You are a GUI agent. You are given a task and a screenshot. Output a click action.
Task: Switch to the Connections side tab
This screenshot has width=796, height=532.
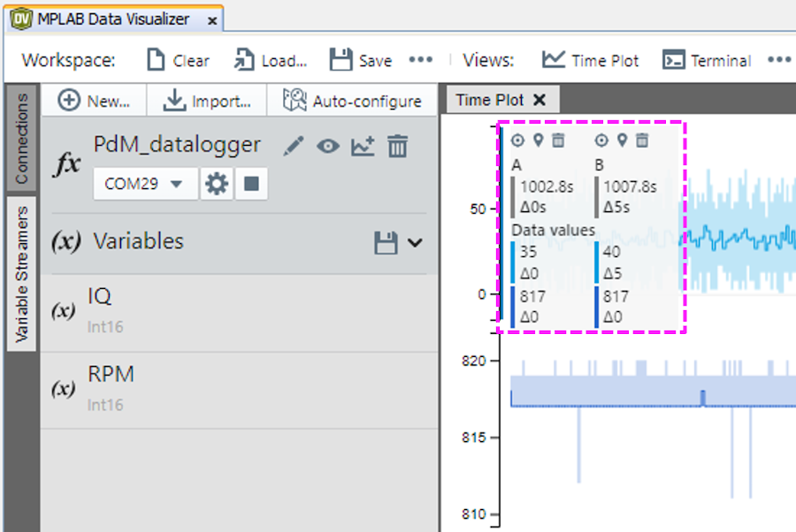pyautogui.click(x=22, y=138)
